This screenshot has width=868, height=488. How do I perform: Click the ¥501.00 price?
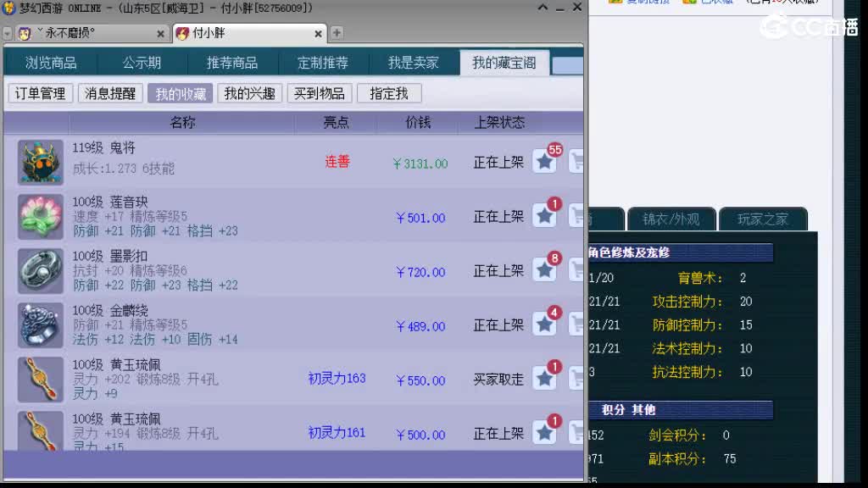[420, 218]
